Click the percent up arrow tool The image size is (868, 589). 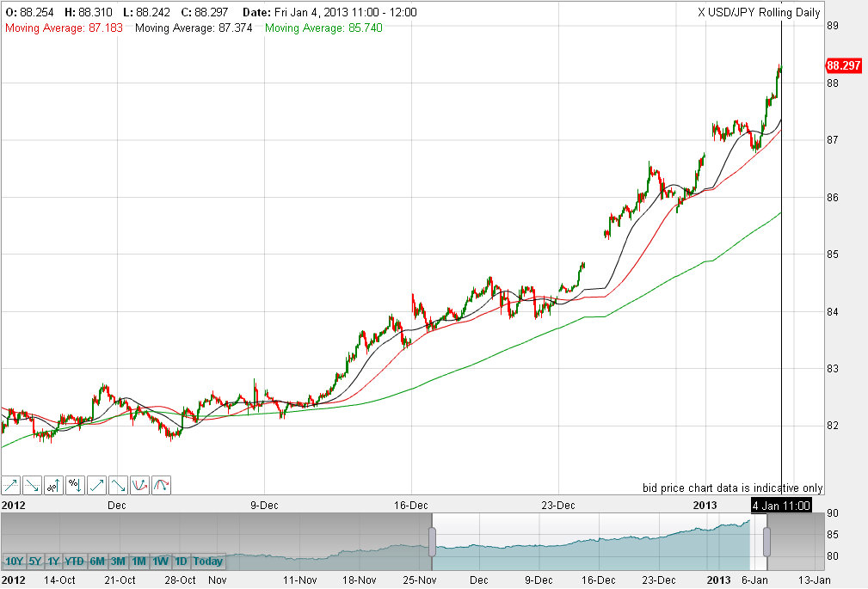(53, 486)
